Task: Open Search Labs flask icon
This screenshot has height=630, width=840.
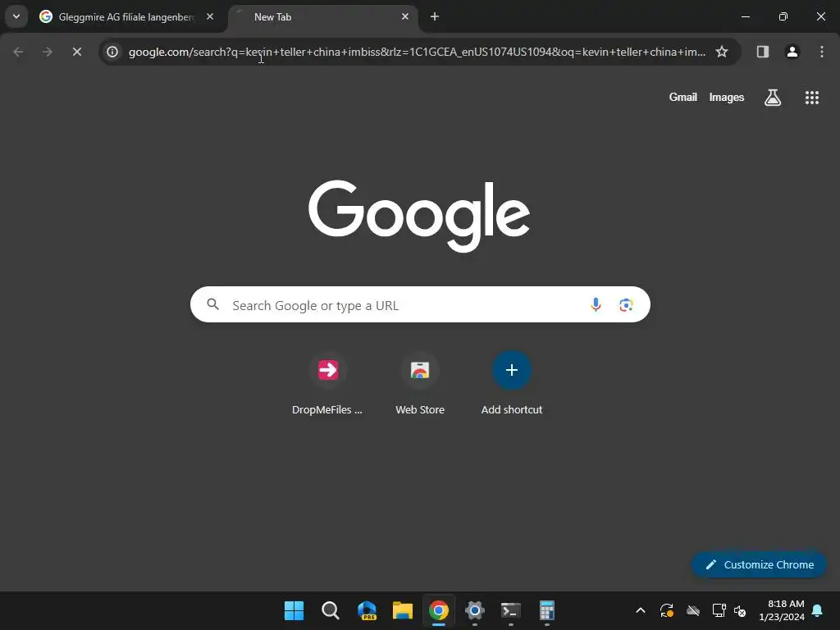Action: pyautogui.click(x=773, y=98)
